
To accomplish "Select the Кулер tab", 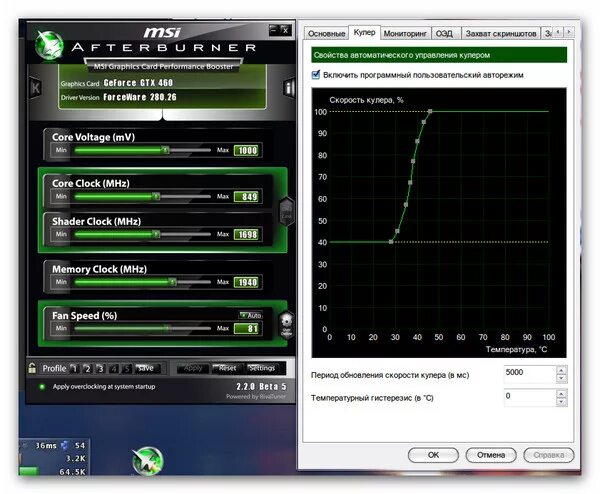I will (x=364, y=33).
